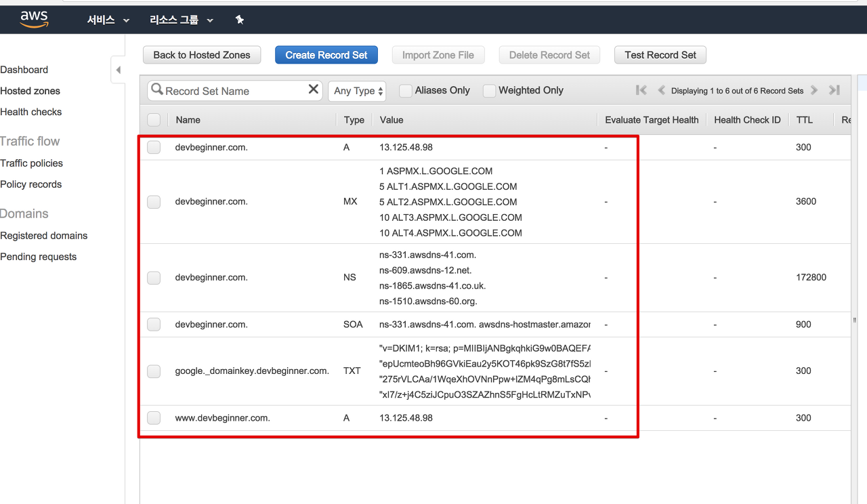The height and width of the screenshot is (504, 867).
Task: Open the 서비스 menu
Action: [108, 20]
